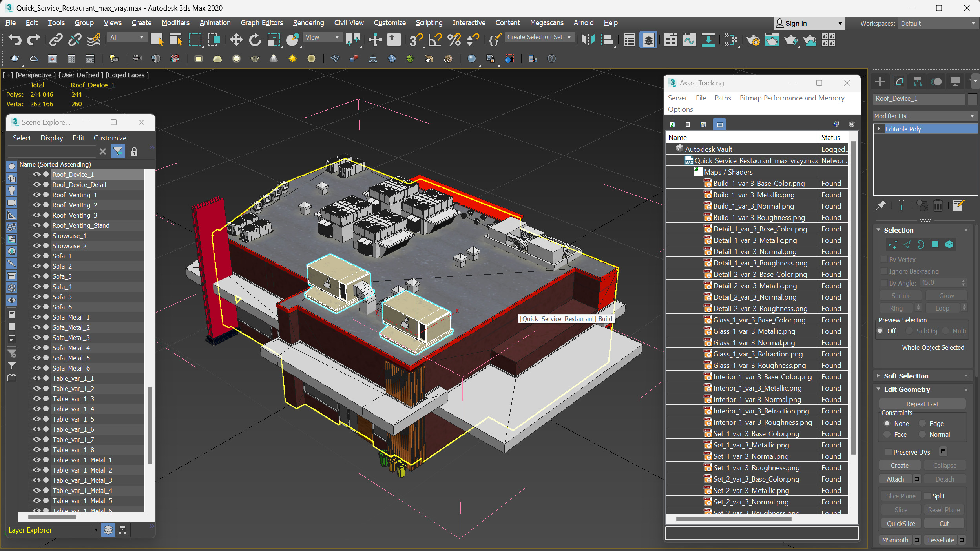The image size is (980, 551).
Task: Select Polygon sub-object level icon
Action: point(935,245)
